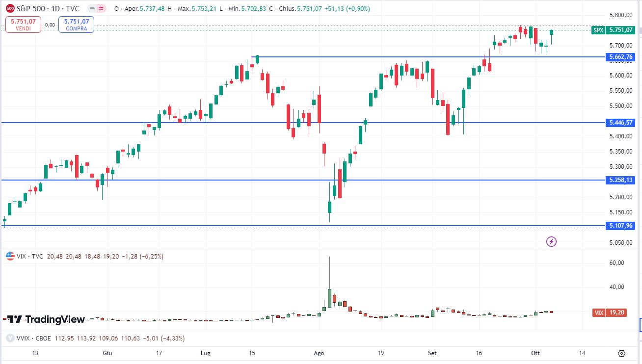Open the VVIX · CBOE indicator title
This screenshot has width=642, height=364.
pyautogui.click(x=33, y=338)
